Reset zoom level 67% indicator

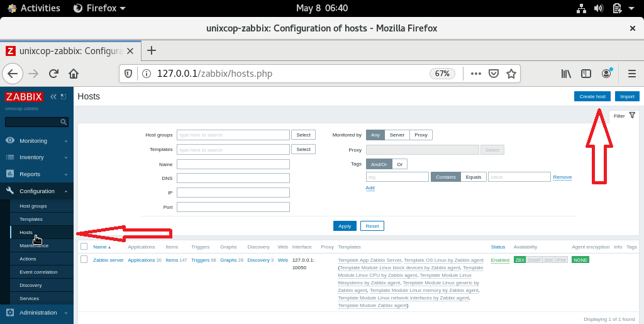(442, 74)
